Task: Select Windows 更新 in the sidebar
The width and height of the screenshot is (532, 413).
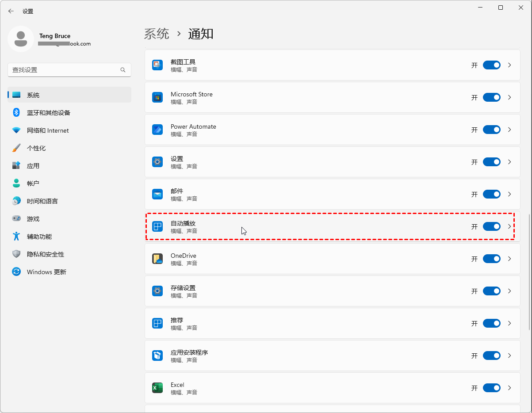Action: point(46,272)
